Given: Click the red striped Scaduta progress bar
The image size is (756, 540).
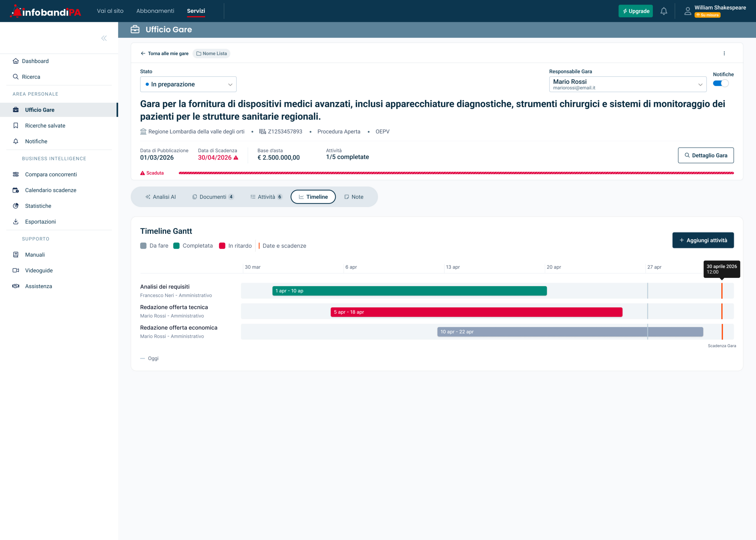Looking at the screenshot, I should [x=456, y=173].
